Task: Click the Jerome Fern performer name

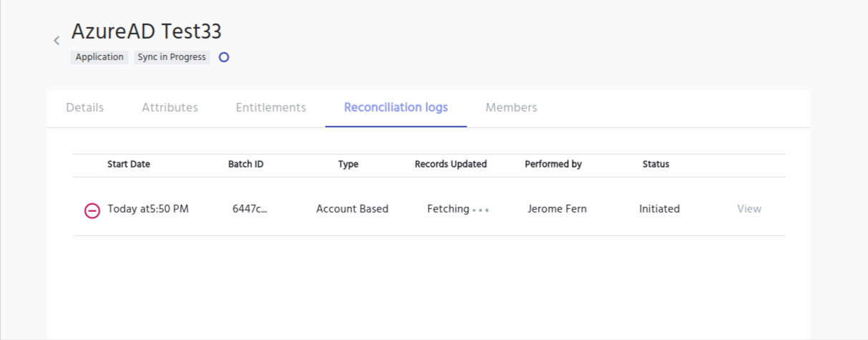Action: pyautogui.click(x=557, y=209)
